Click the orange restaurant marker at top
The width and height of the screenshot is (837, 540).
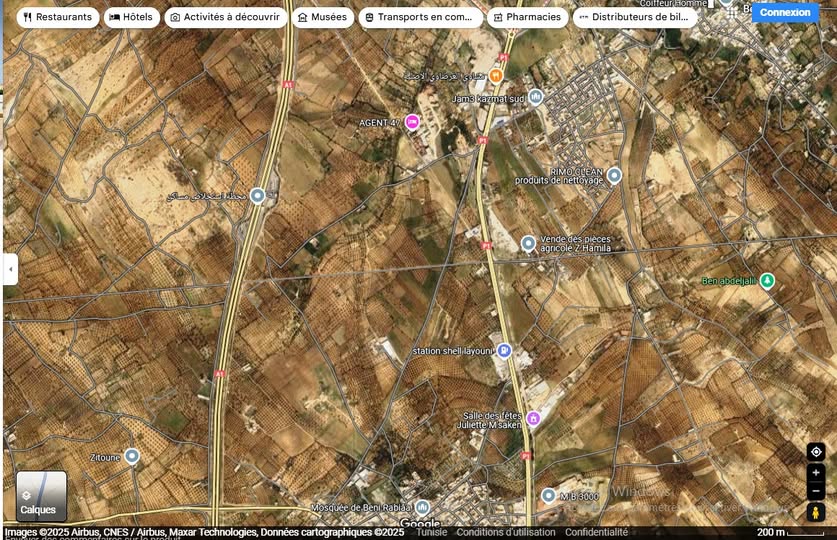point(496,75)
